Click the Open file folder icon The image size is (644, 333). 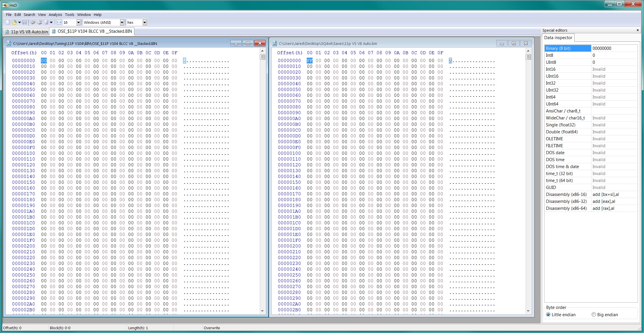pos(14,22)
